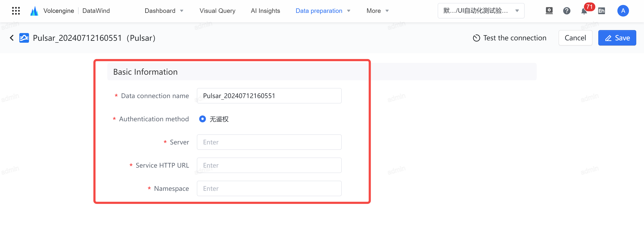Click the Pulsar connection type icon
The image size is (644, 226).
(x=24, y=38)
